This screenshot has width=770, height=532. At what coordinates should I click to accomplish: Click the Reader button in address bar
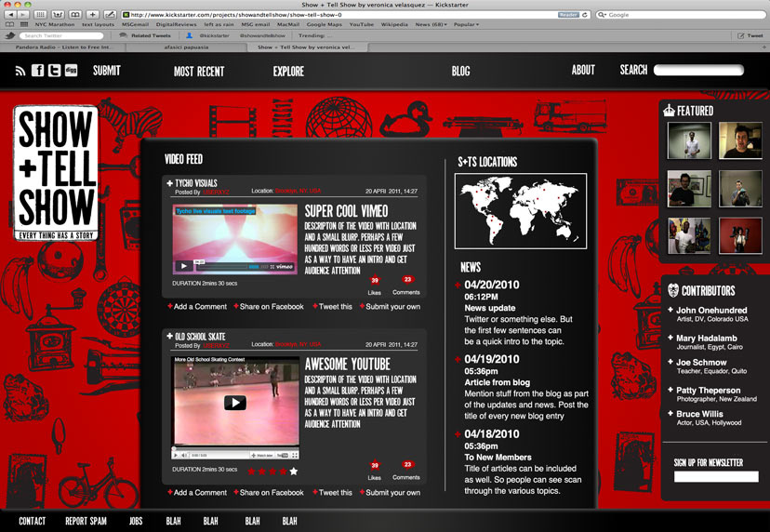click(x=568, y=15)
